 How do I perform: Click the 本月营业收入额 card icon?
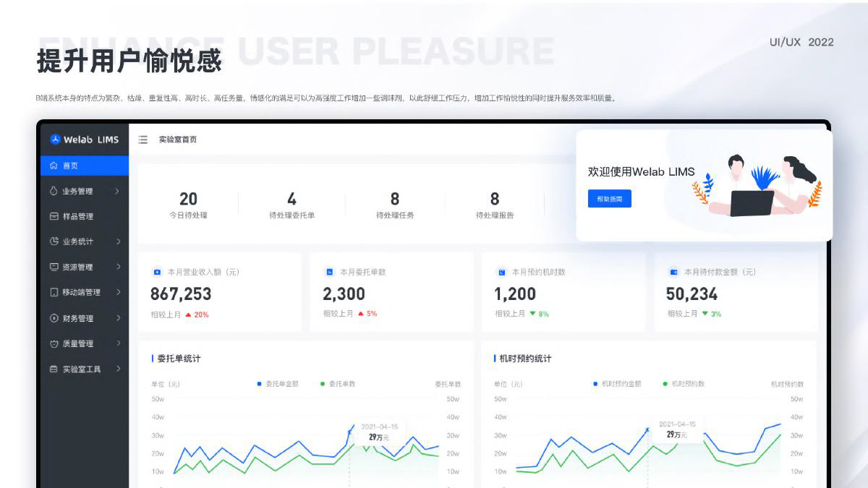pyautogui.click(x=157, y=273)
